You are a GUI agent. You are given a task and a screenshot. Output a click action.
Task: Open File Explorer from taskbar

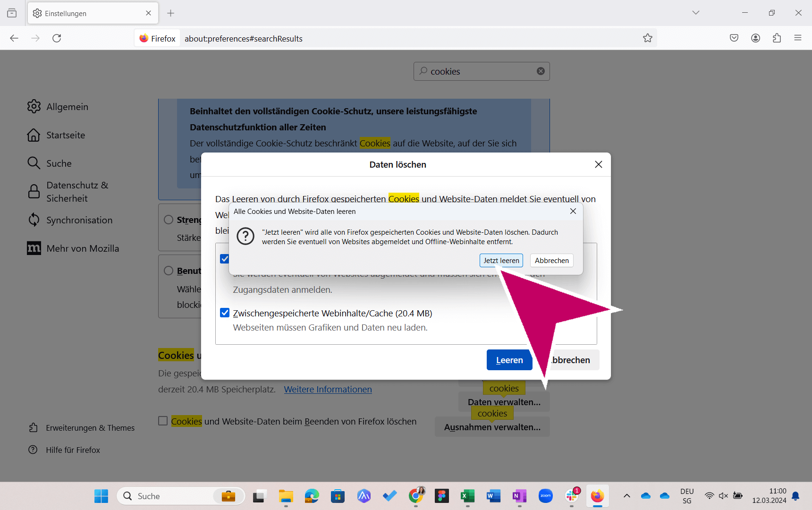(x=286, y=496)
